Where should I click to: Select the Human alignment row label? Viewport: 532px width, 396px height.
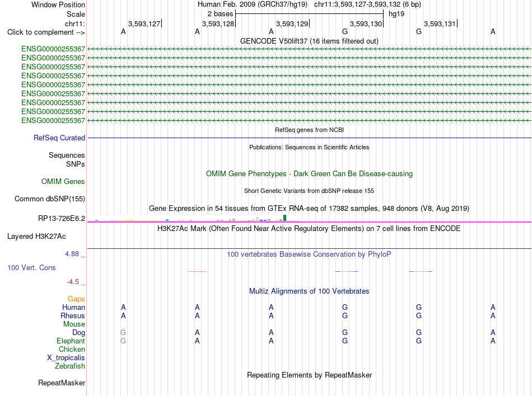(x=73, y=307)
